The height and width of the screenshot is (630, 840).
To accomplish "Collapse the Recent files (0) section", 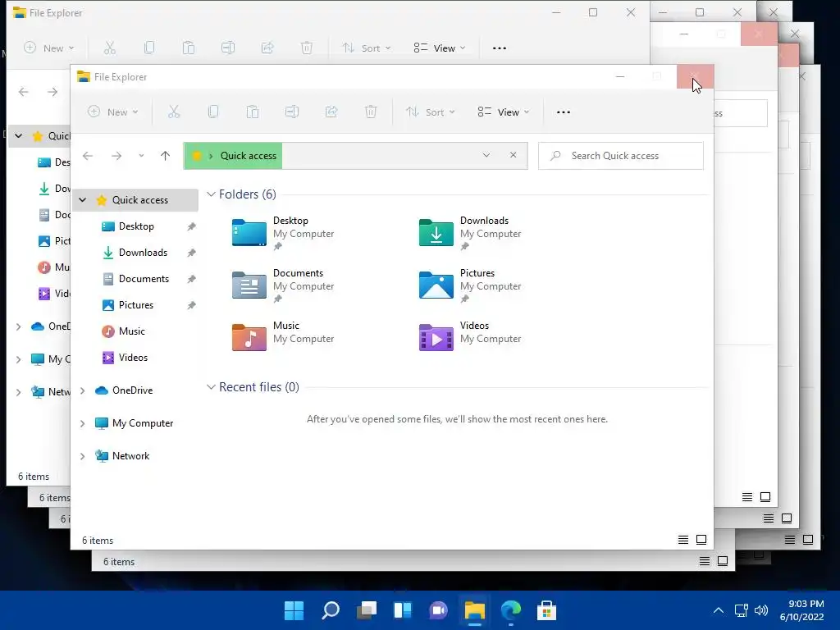I will tap(211, 387).
